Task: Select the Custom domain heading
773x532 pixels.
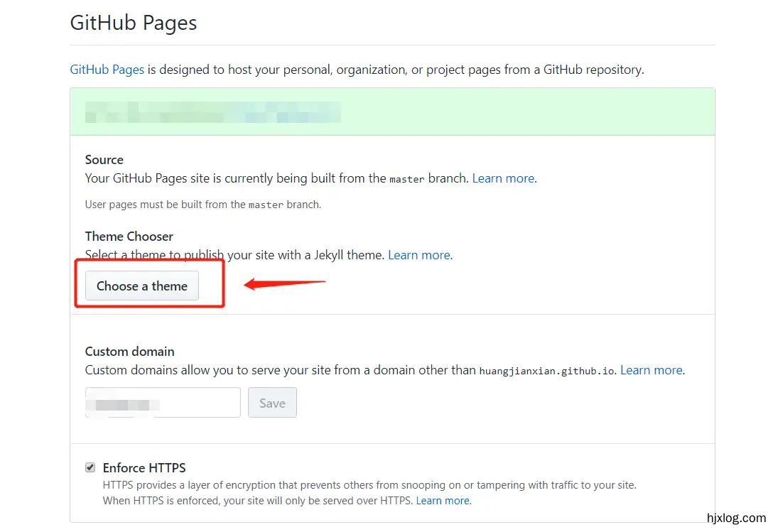Action: [129, 352]
